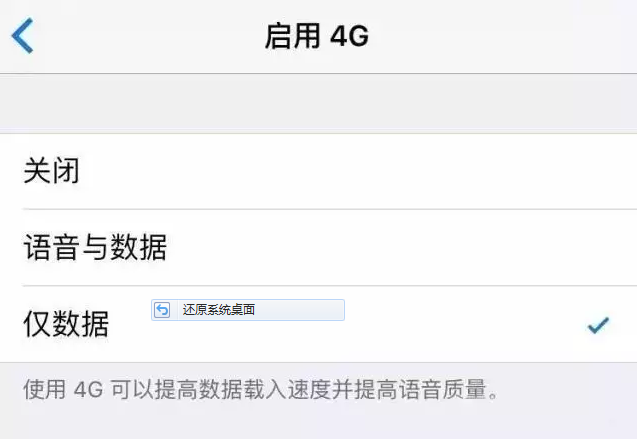
Task: Click the footer text about 4G speed
Action: tap(261, 389)
